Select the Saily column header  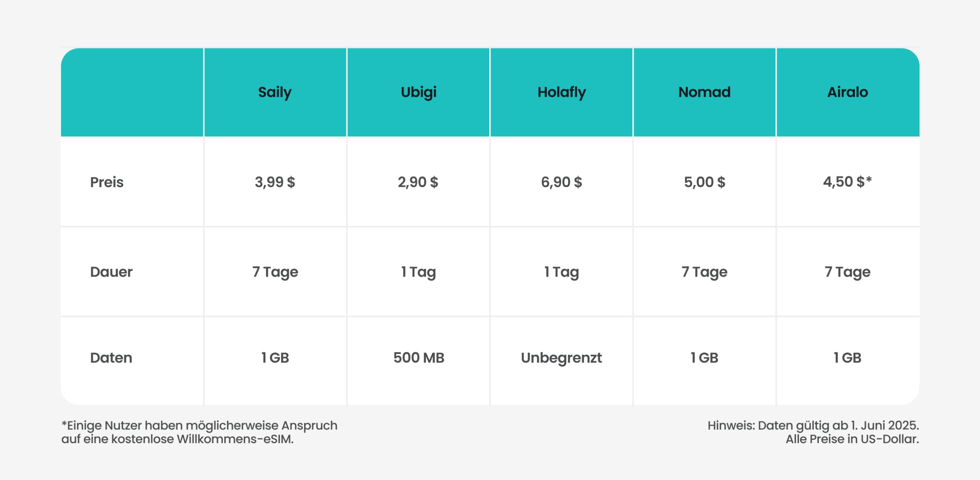(x=275, y=92)
